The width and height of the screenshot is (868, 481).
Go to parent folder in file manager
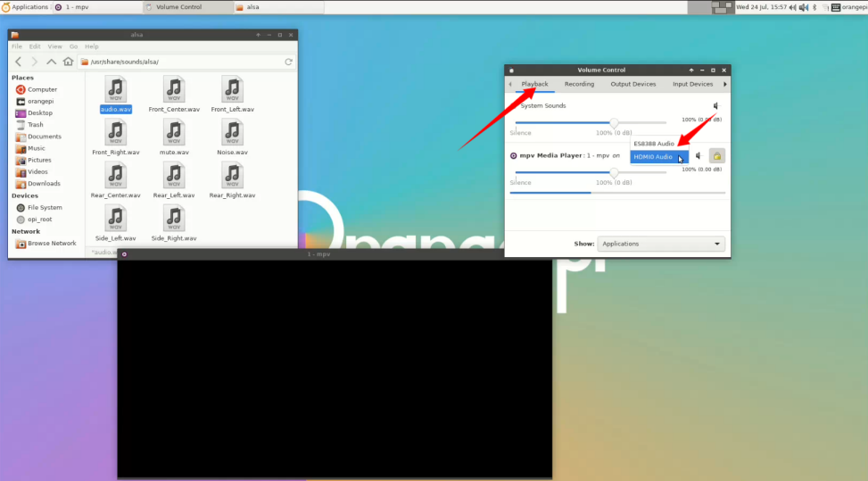pos(51,62)
